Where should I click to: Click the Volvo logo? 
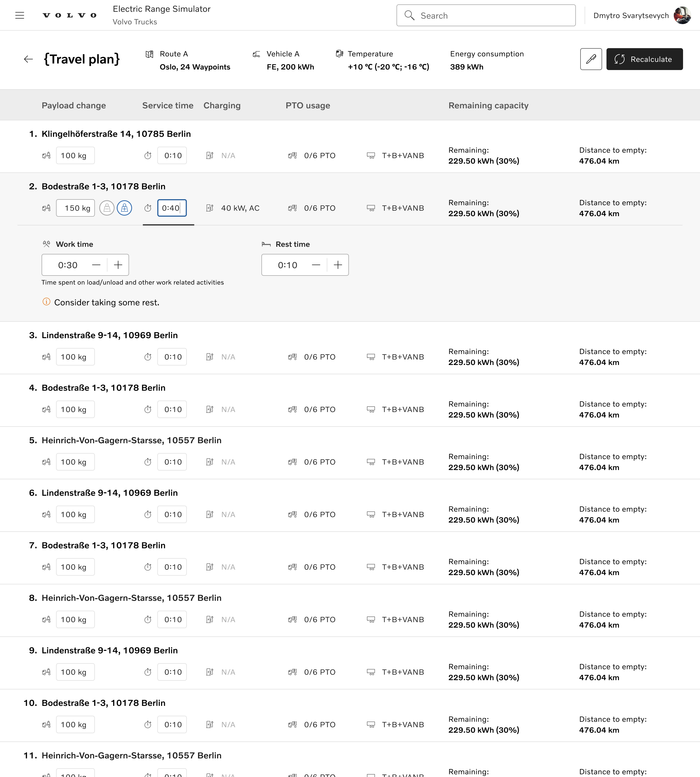point(70,15)
